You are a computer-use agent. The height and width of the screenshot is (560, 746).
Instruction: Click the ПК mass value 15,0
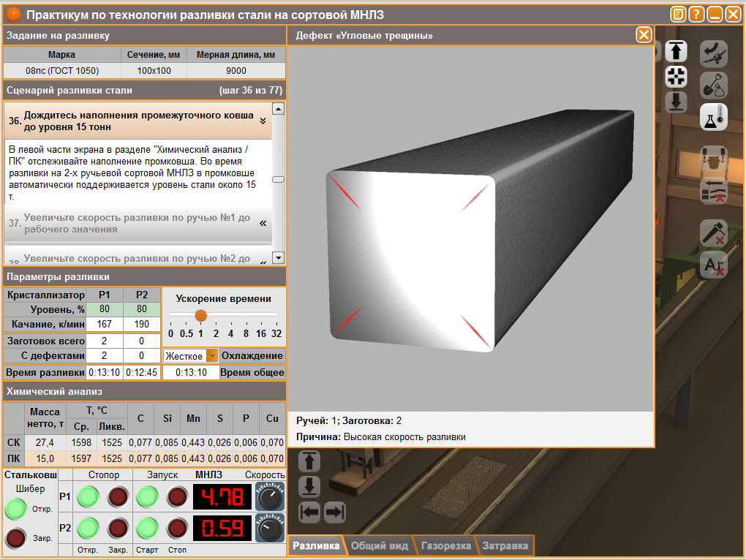[x=45, y=458]
